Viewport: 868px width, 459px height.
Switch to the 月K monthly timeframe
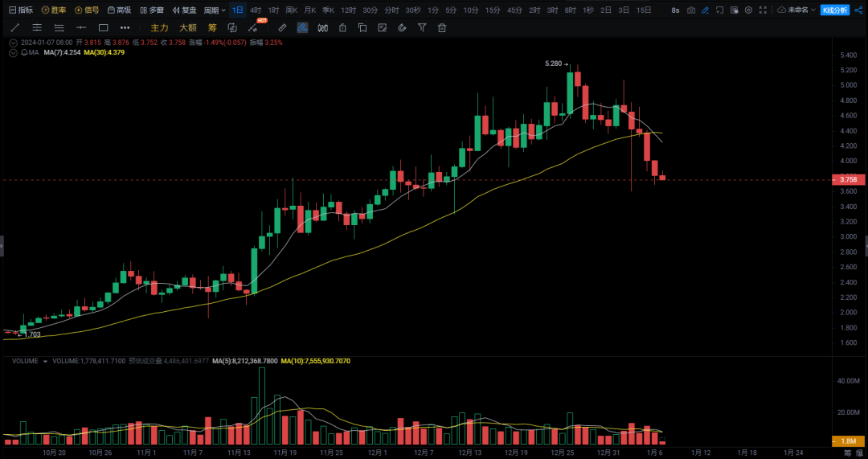pos(310,10)
